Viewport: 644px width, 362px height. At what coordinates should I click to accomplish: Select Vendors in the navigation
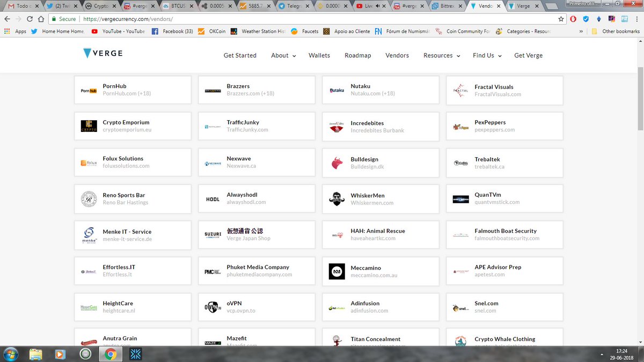coord(397,55)
